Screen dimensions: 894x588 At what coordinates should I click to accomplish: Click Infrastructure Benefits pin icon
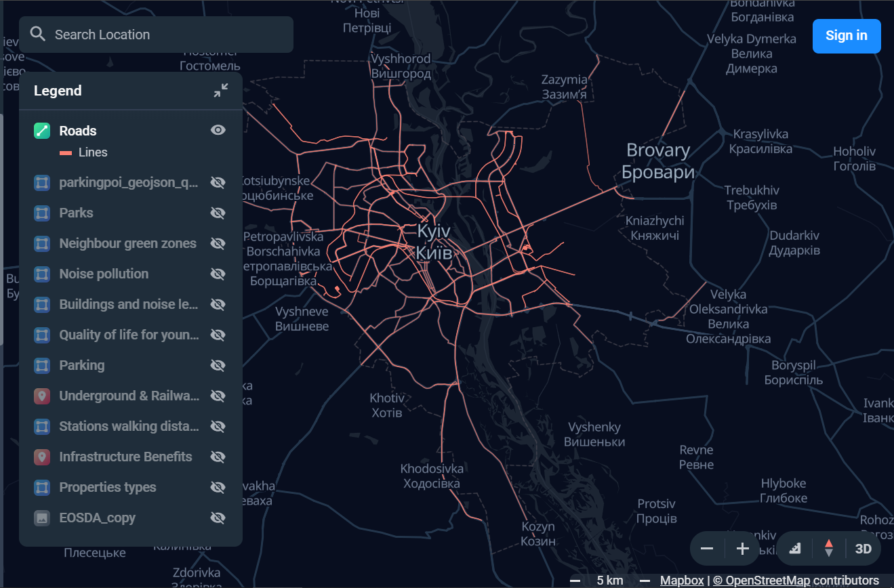[x=42, y=457]
